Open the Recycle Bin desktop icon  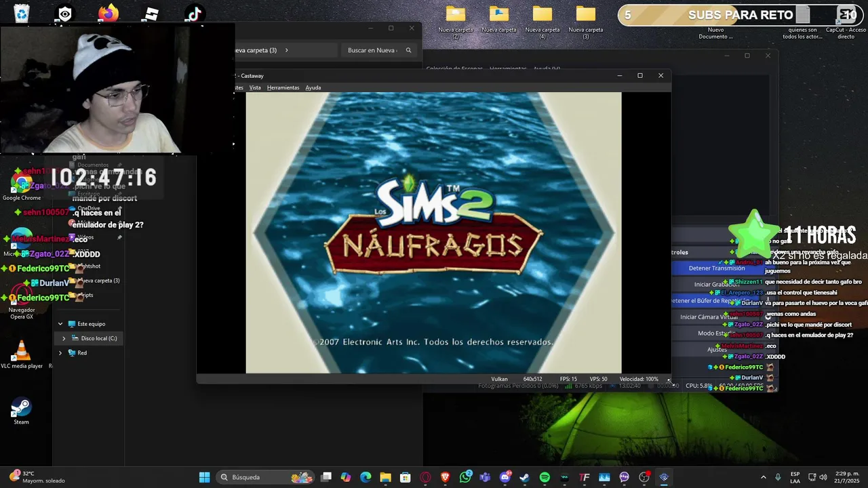tap(22, 14)
